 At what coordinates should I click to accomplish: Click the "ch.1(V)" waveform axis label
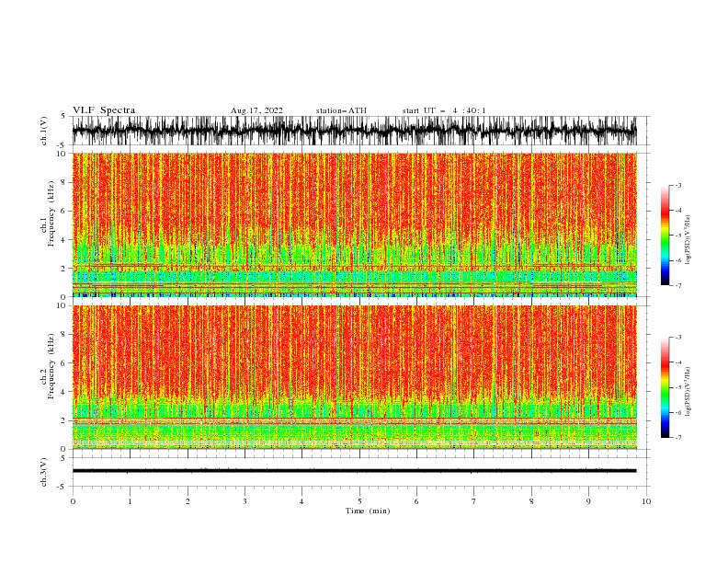[44, 131]
